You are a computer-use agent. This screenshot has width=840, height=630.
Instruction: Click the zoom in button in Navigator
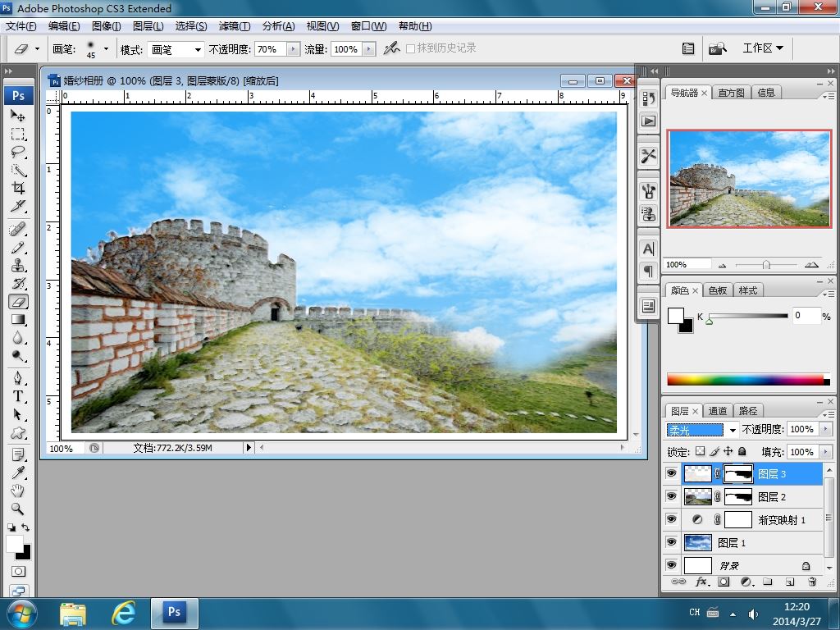coord(811,265)
